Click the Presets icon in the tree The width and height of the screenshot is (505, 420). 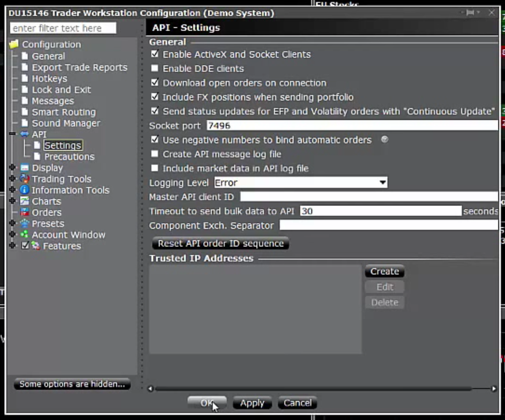click(24, 223)
